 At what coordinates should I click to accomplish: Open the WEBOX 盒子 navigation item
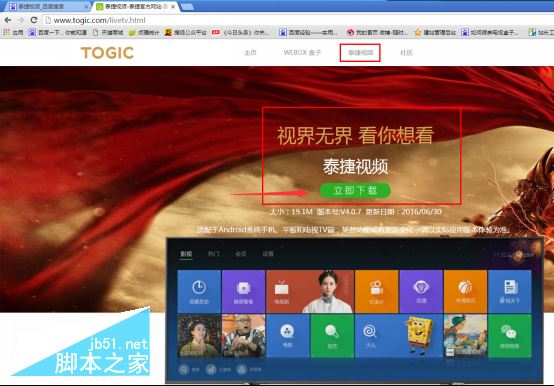(302, 53)
